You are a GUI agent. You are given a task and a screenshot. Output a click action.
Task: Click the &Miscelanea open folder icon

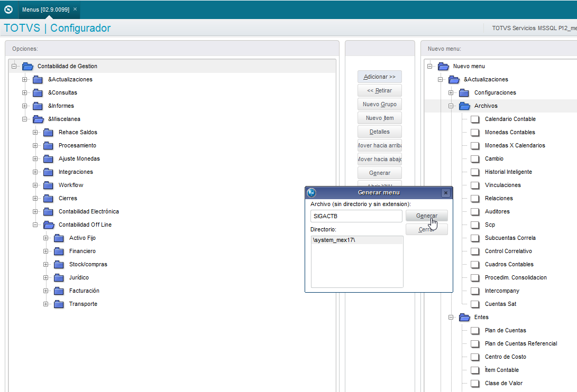click(x=38, y=119)
